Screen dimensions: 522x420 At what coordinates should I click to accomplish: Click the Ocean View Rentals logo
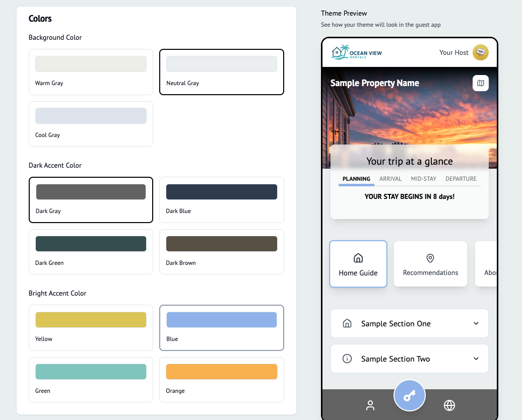pos(357,52)
